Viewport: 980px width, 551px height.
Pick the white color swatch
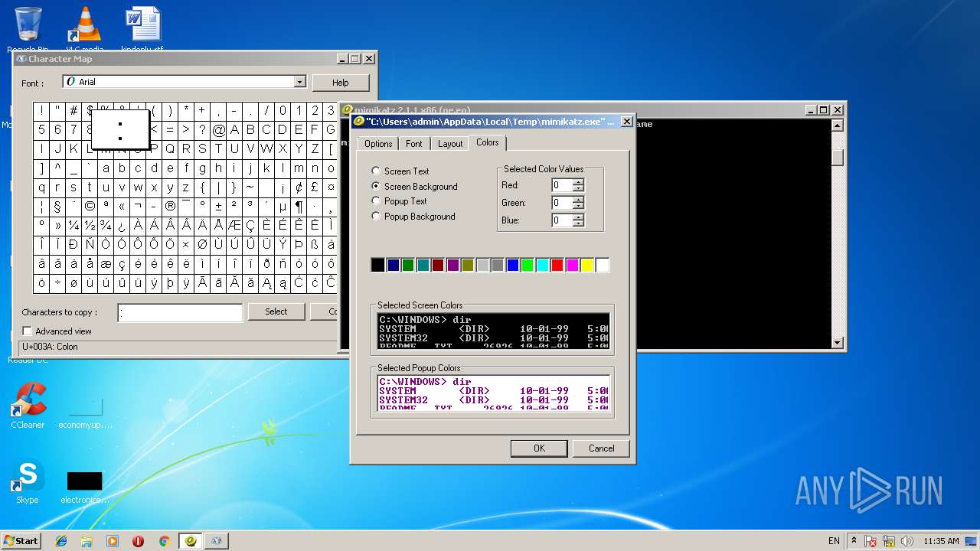(x=603, y=265)
